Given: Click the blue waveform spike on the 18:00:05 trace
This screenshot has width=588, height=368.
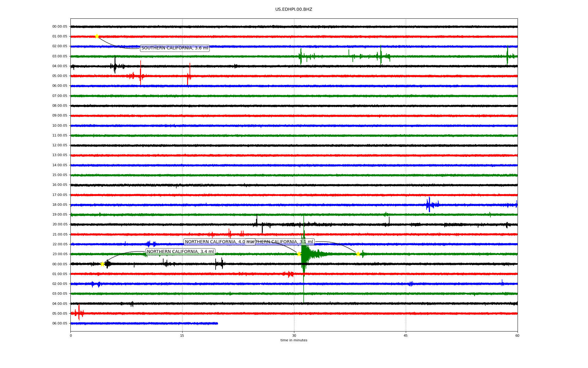Looking at the screenshot, I should pos(429,205).
